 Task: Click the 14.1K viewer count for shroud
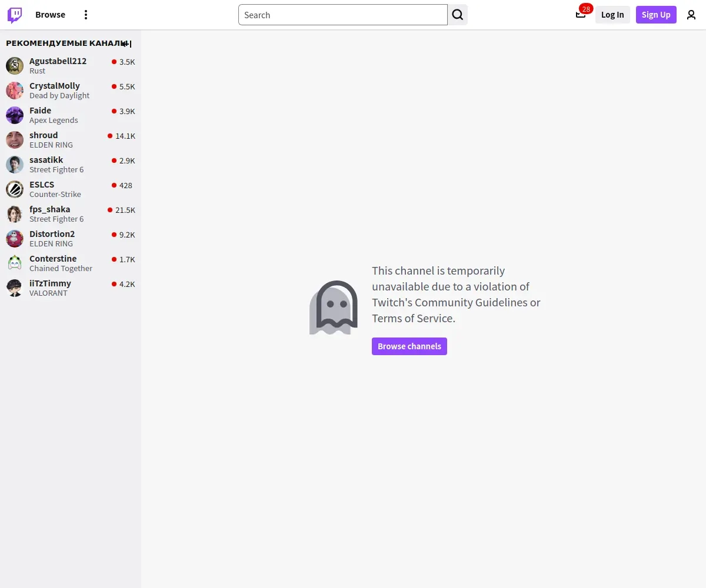(x=125, y=136)
